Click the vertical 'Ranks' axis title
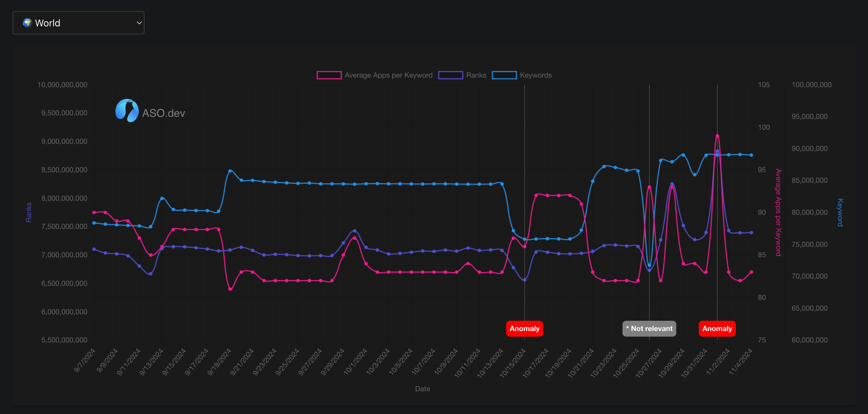 point(29,213)
